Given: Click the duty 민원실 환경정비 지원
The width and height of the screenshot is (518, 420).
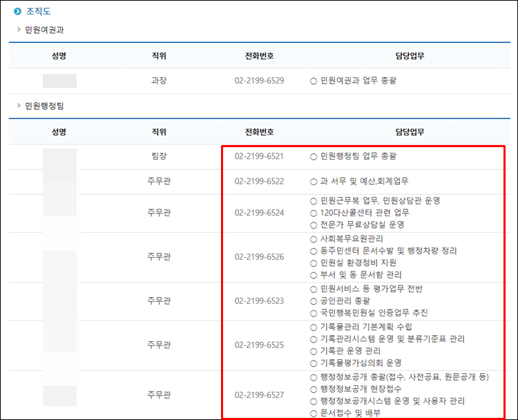Looking at the screenshot, I should click(358, 263).
